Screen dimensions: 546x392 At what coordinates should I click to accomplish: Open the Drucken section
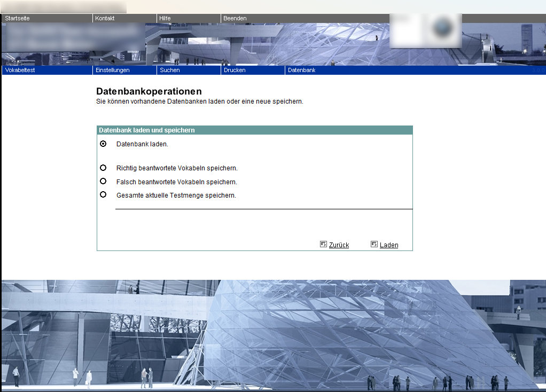click(x=235, y=70)
